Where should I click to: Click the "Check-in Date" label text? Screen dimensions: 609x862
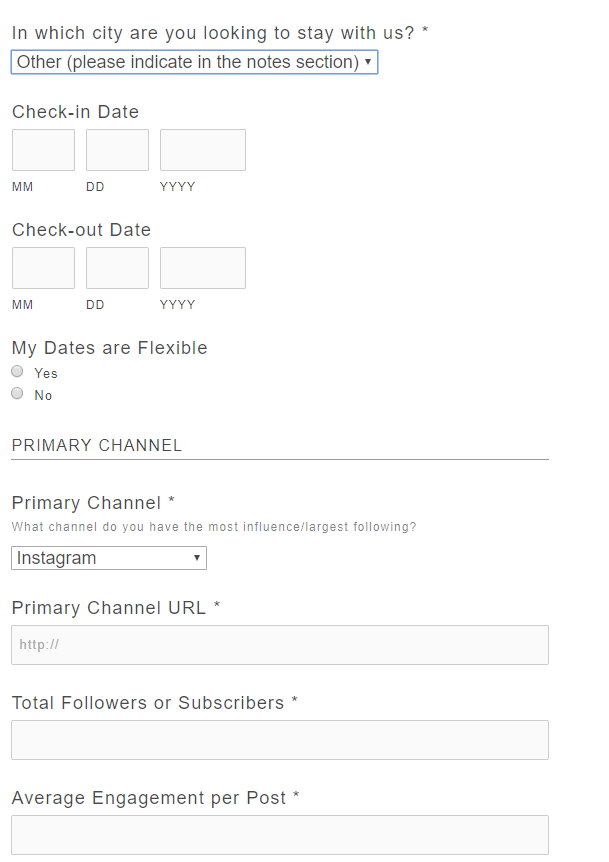tap(75, 112)
